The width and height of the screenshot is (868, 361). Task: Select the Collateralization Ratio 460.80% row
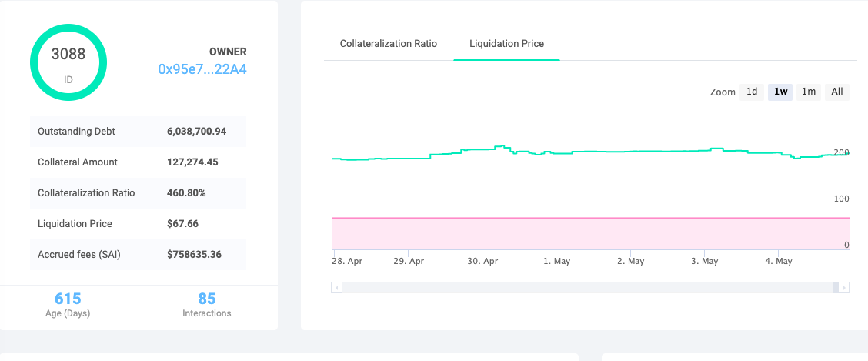[138, 193]
